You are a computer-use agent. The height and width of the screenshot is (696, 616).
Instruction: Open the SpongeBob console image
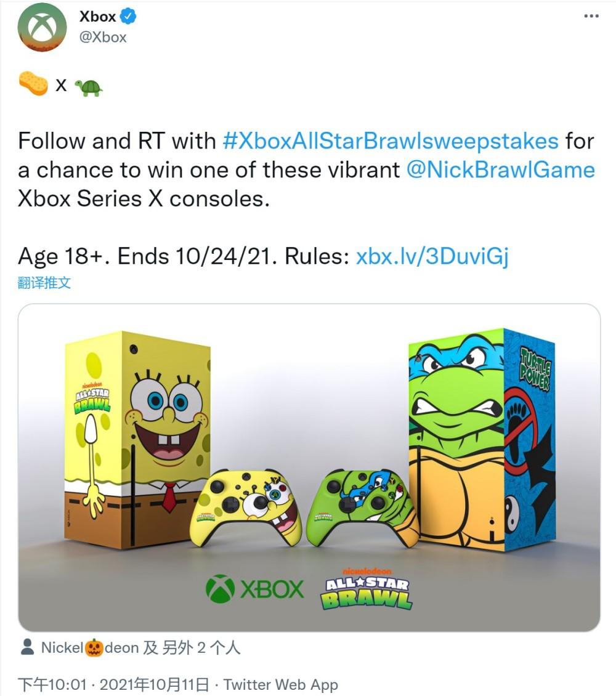(137, 439)
